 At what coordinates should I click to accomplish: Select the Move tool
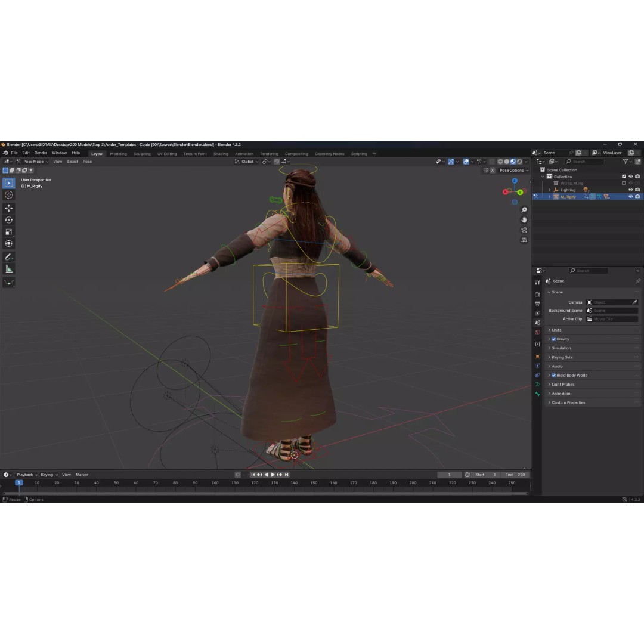coord(8,208)
